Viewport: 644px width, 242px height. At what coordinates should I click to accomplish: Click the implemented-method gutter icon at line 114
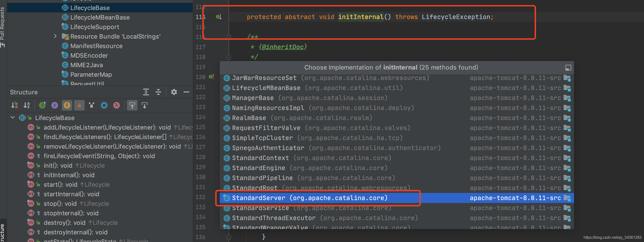pos(219,17)
